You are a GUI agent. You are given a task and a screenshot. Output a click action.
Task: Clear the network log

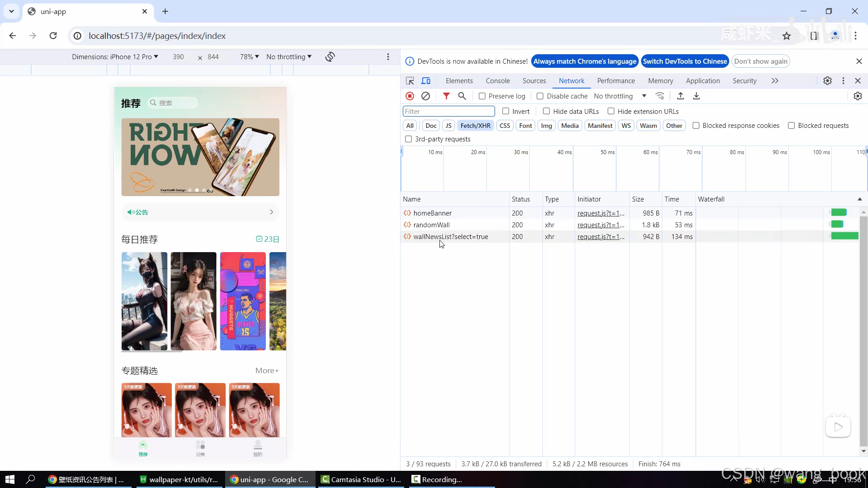pyautogui.click(x=425, y=96)
